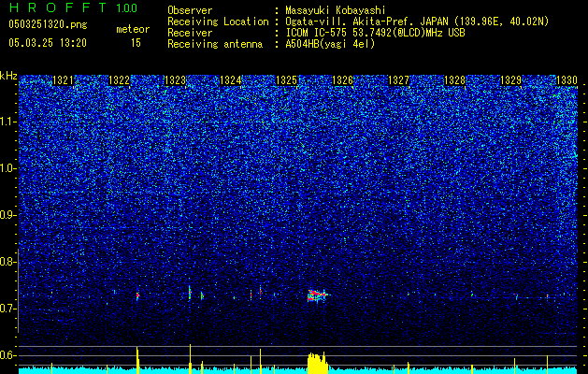
Task: Click the wide yellow signal burst in level graph
Action: pyautogui.click(x=318, y=363)
